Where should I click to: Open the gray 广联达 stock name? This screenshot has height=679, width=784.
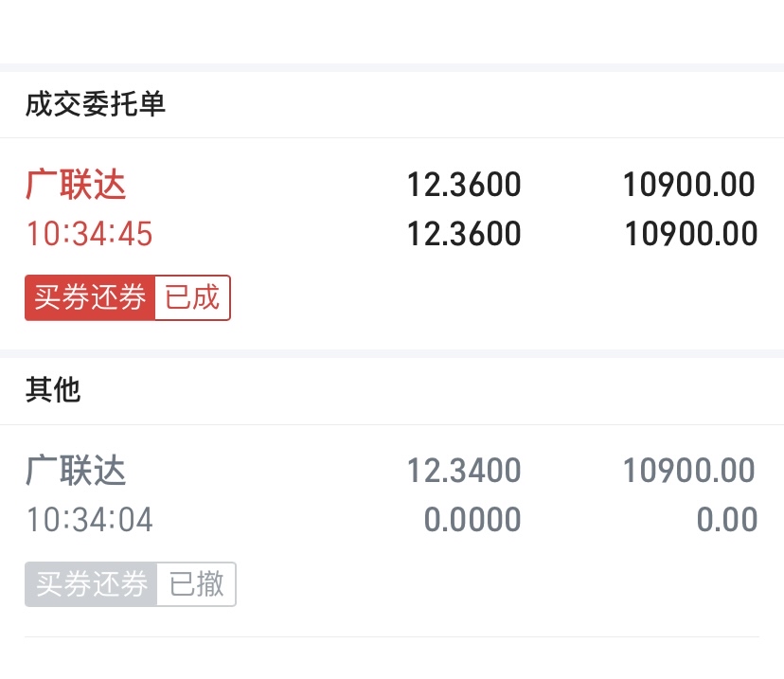[x=76, y=471]
